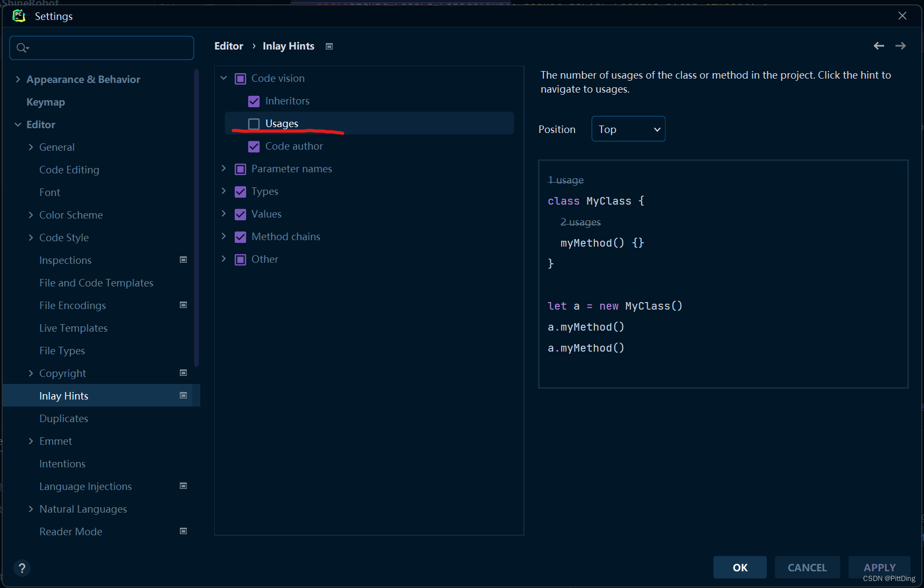
Task: Navigate back with the left arrow
Action: (879, 46)
